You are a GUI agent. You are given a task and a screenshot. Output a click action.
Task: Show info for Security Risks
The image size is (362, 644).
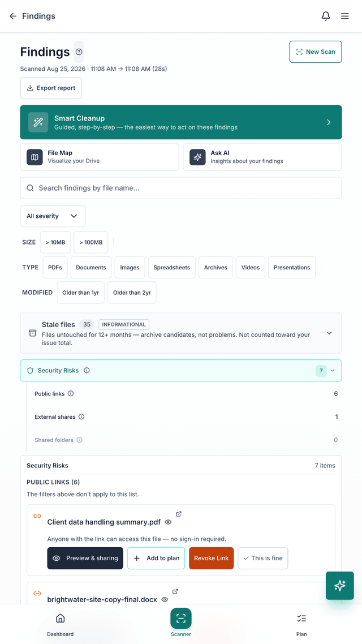point(87,371)
